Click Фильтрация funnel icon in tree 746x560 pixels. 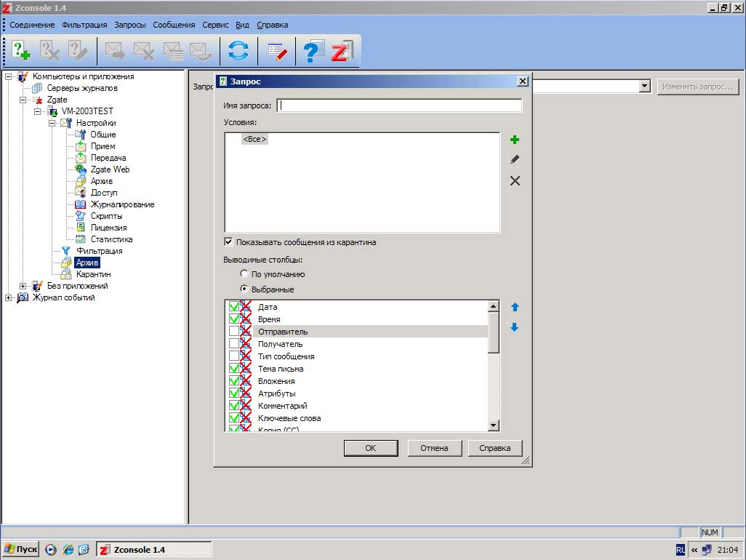tap(65, 251)
